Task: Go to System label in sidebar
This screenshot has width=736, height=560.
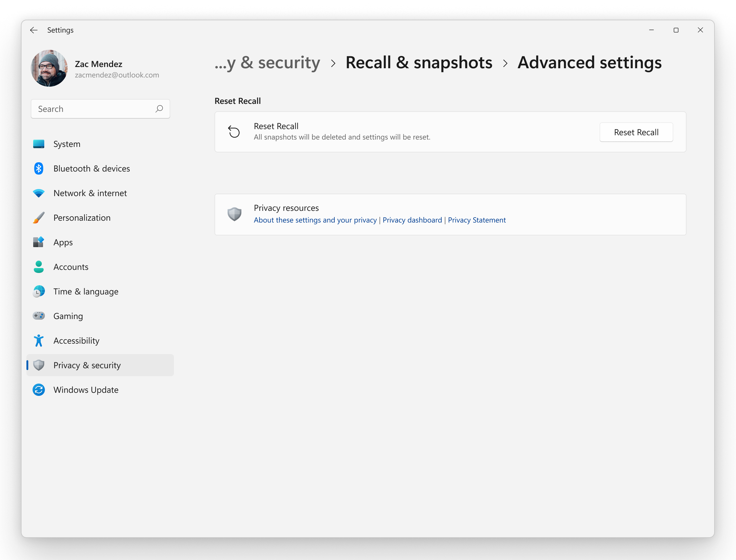Action: (x=67, y=144)
